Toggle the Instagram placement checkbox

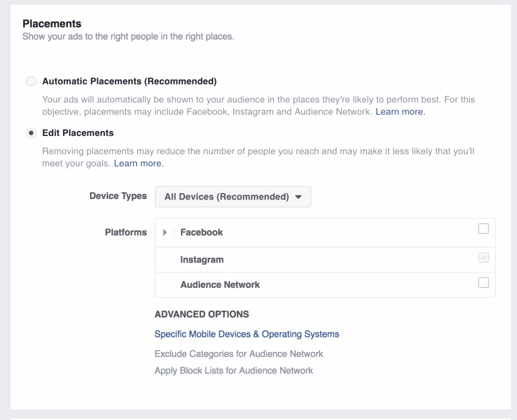coord(483,256)
